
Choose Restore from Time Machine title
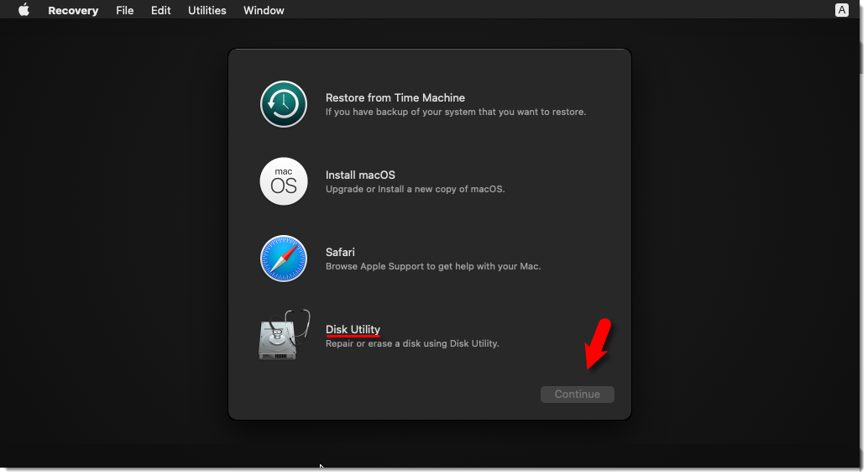click(395, 98)
